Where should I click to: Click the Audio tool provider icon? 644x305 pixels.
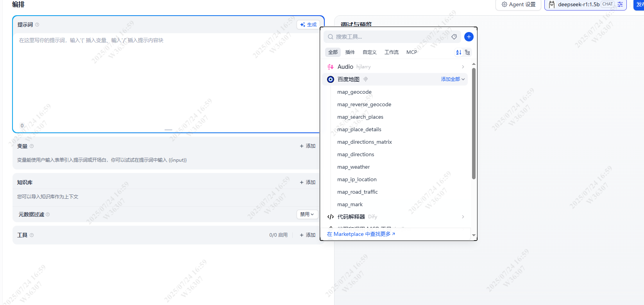click(331, 67)
